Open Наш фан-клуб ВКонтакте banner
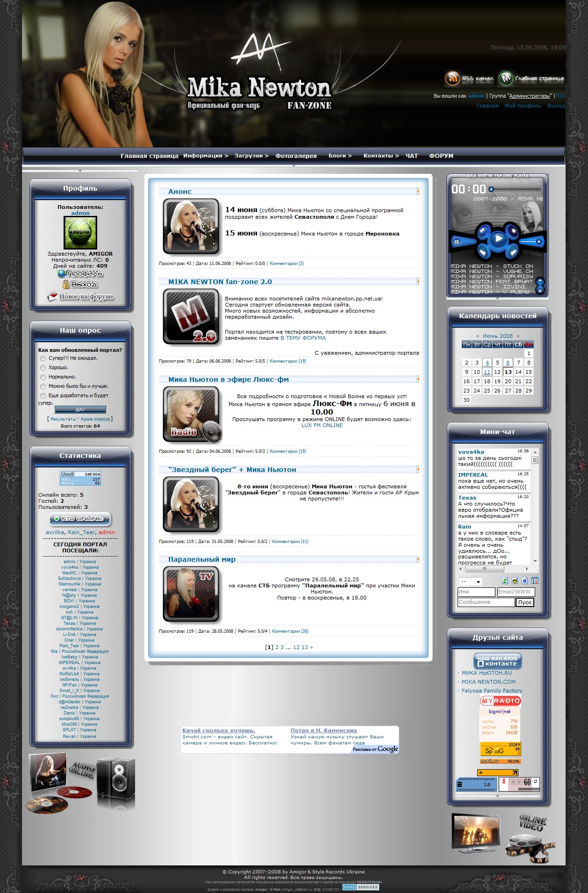The image size is (588, 893). pos(497,661)
